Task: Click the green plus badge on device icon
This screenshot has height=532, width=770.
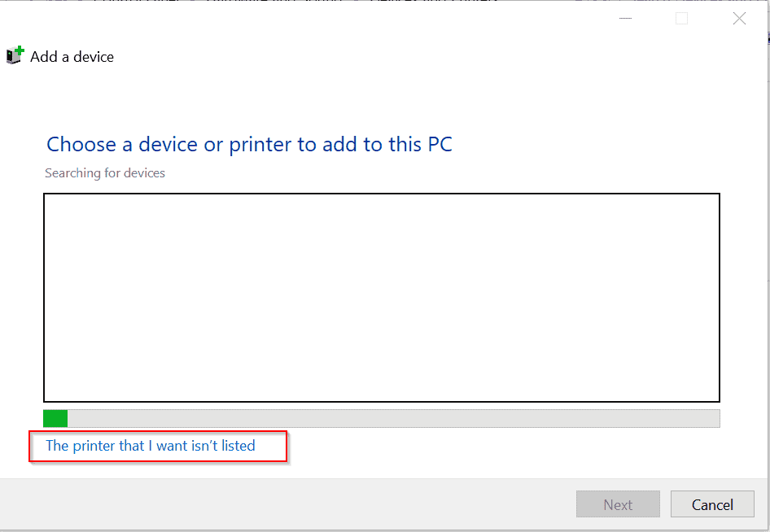Action: click(20, 50)
